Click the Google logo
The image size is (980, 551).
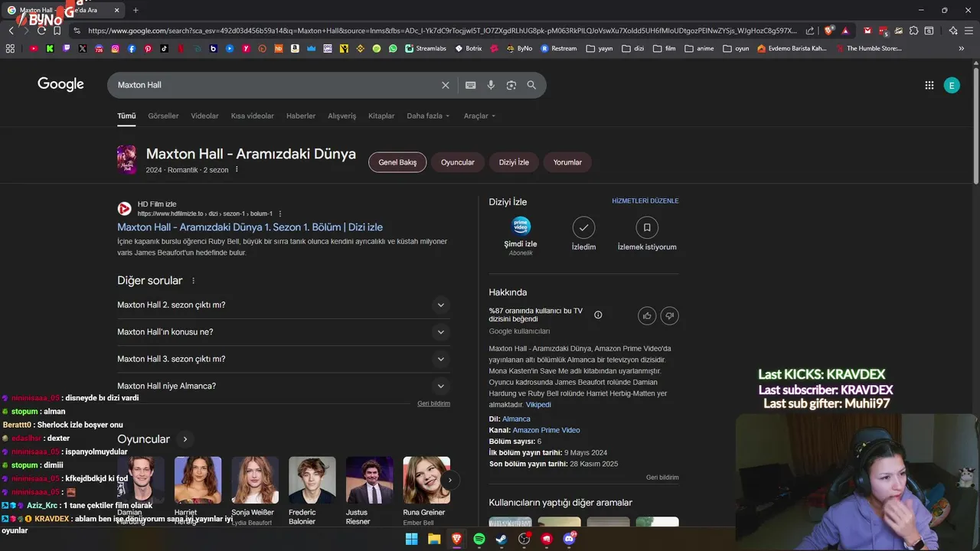tap(60, 84)
